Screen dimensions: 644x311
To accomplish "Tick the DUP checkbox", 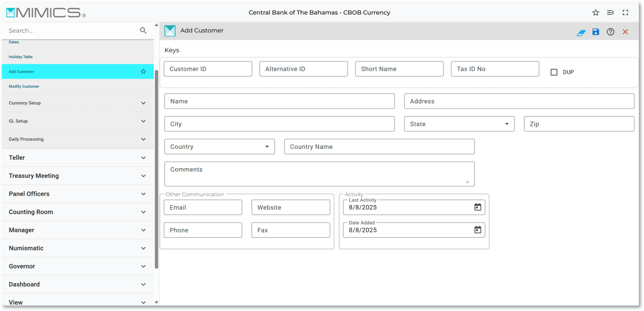I will point(554,72).
